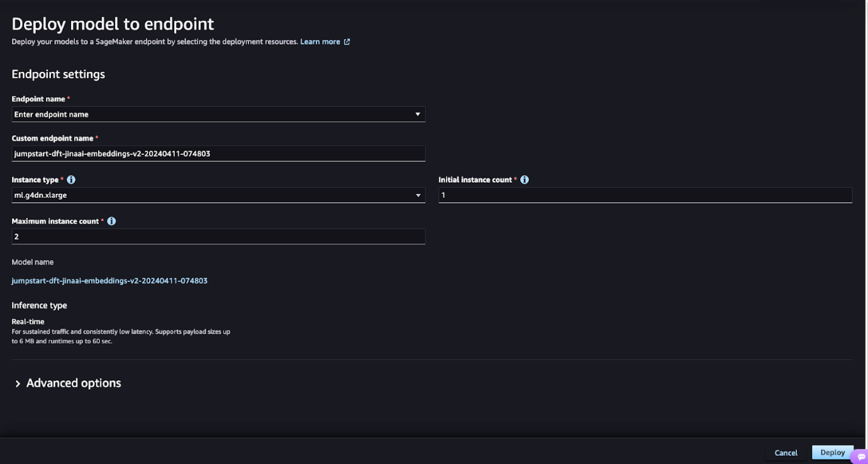Click the Initial instance count label text
The image size is (868, 464).
[476, 179]
